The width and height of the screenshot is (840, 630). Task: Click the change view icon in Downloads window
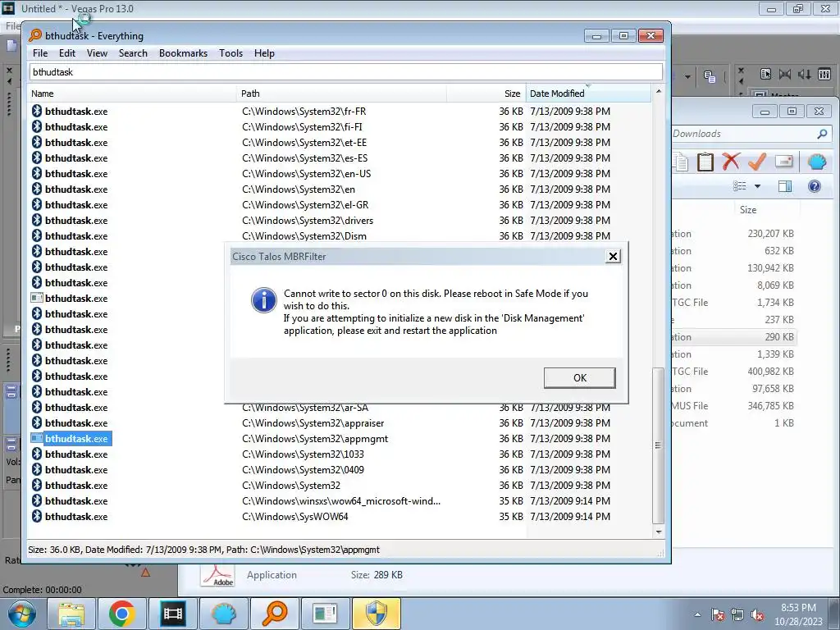pyautogui.click(x=740, y=186)
